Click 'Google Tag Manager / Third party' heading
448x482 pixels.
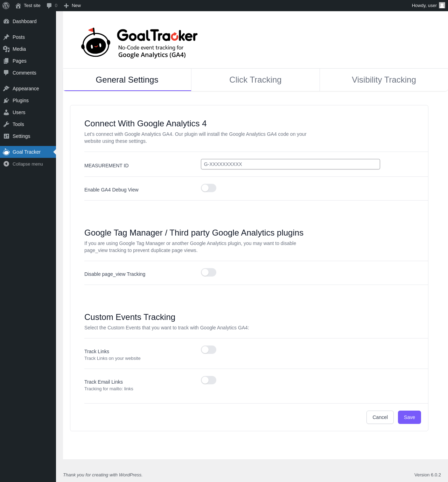coord(194,233)
